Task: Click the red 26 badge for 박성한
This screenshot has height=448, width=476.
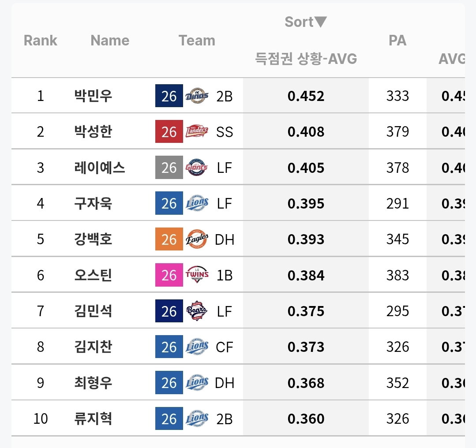Action: pos(169,131)
